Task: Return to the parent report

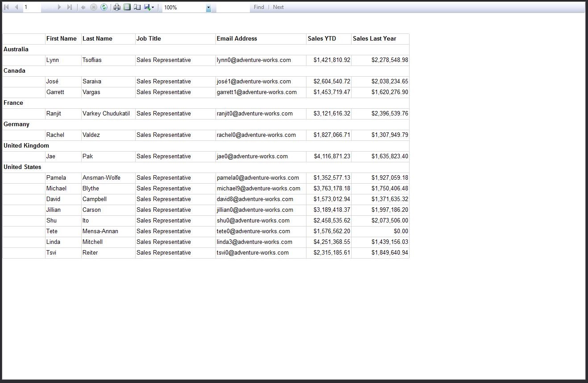Action: coord(83,7)
